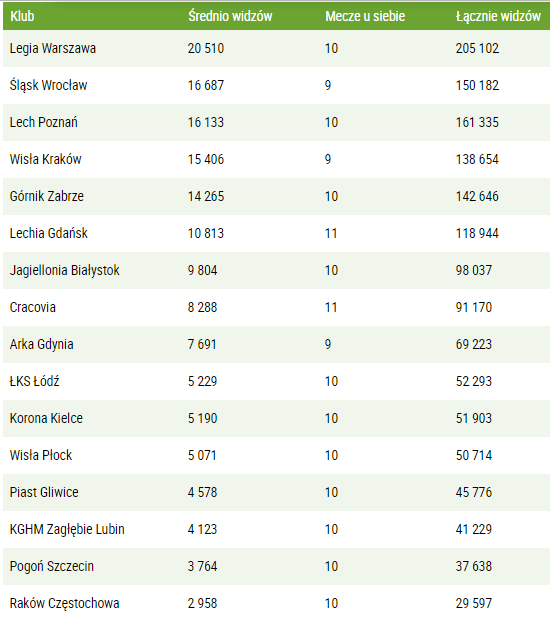
Task: Select the Cracovia entry
Action: tap(33, 307)
